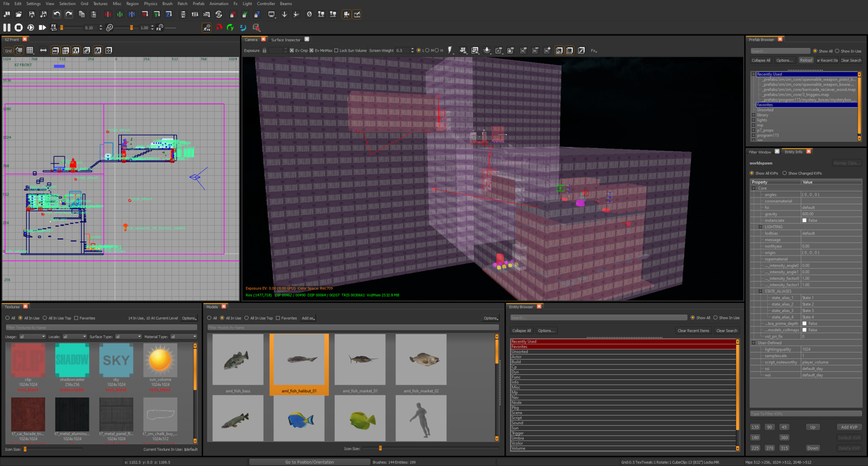Click the green Rotate Y arrow icon
This screenshot has height=466, width=868.
[x=230, y=28]
